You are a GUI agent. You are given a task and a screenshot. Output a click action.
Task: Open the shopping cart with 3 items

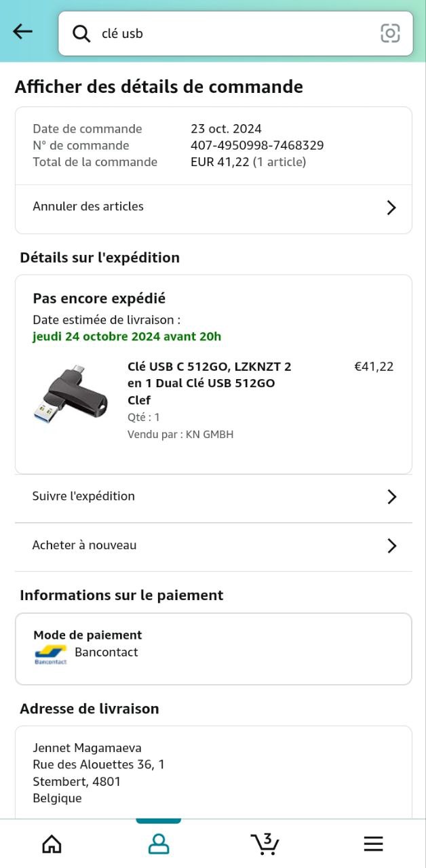(265, 843)
